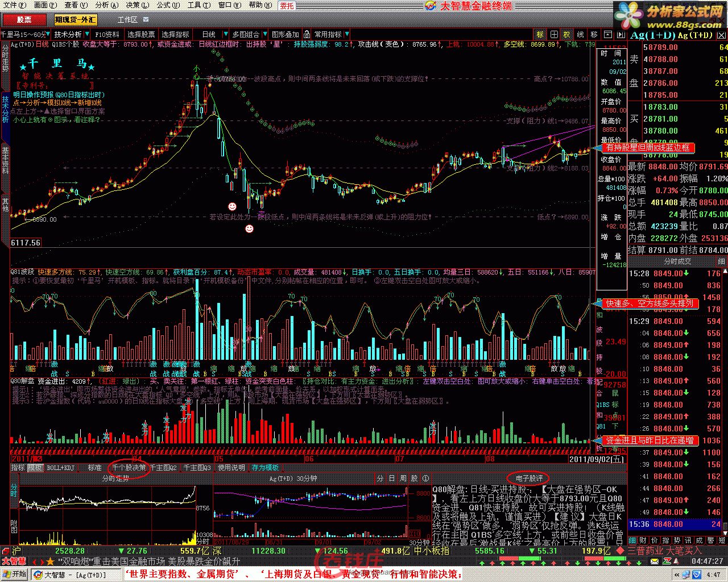The height and width of the screenshot is (582, 728).
Task: Click the 细 icon beside 分时成交
Action: 721,261
